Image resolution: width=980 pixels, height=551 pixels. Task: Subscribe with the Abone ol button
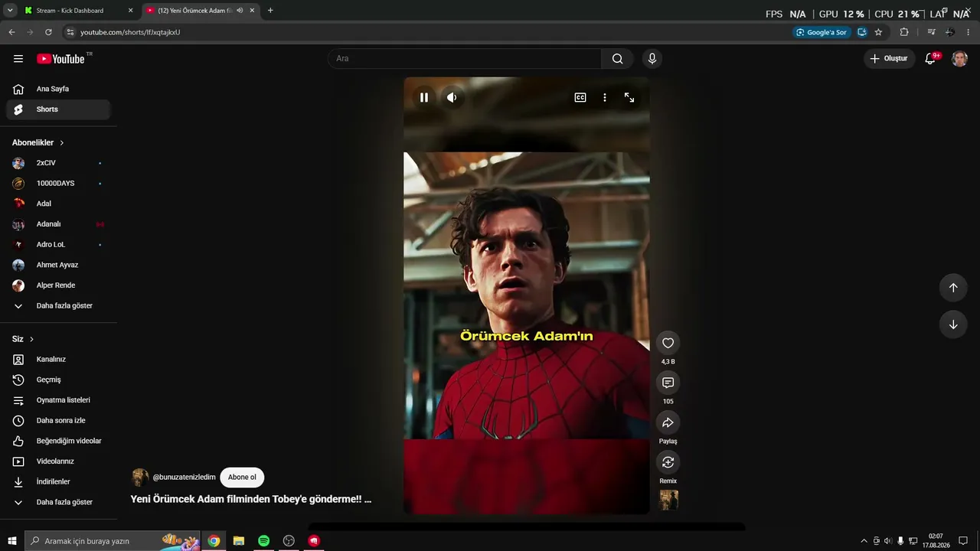pos(242,478)
